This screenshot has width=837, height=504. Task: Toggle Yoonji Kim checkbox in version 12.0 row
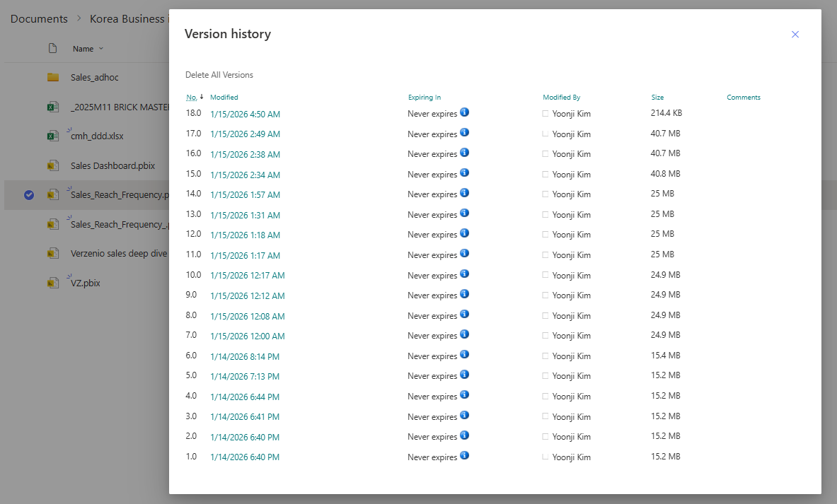tap(545, 235)
